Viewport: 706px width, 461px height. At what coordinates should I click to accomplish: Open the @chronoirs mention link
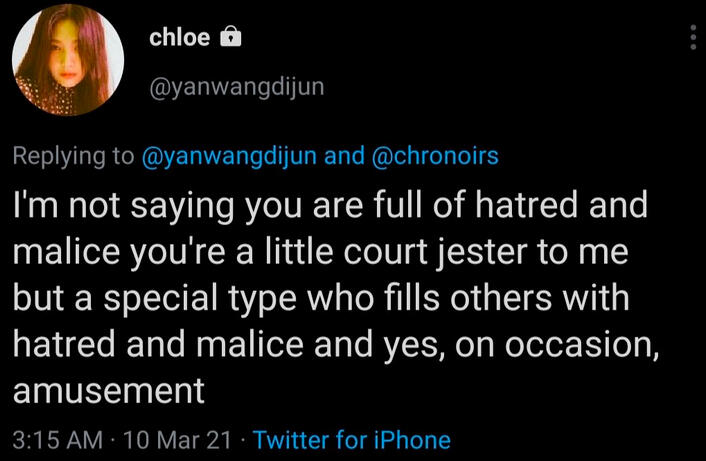pyautogui.click(x=435, y=157)
